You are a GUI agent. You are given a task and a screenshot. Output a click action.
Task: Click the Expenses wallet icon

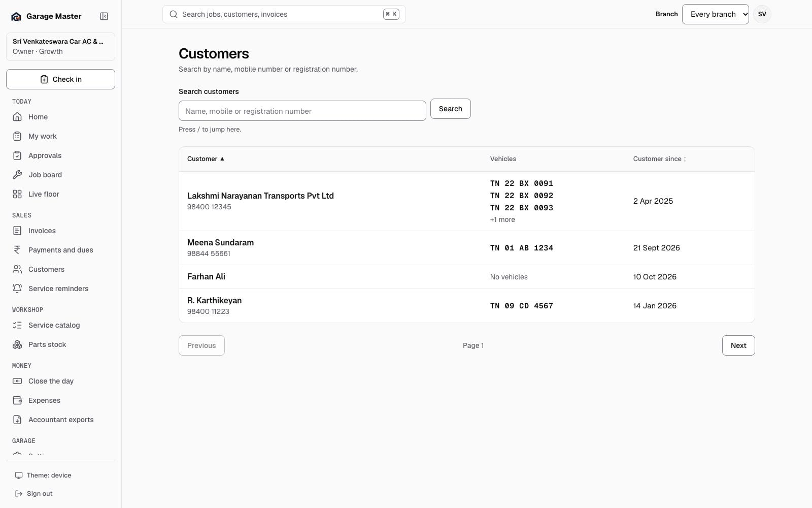point(17,400)
